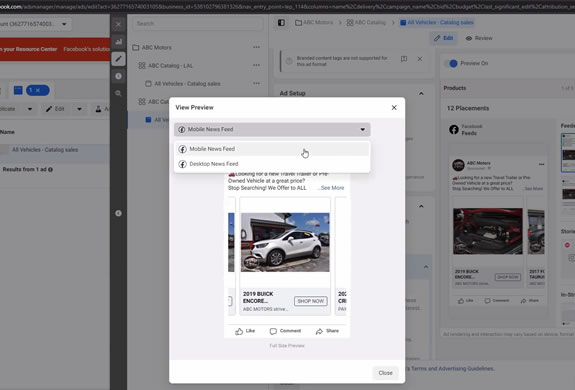
Task: Open more options for ABC Motors row
Action: tap(256, 47)
